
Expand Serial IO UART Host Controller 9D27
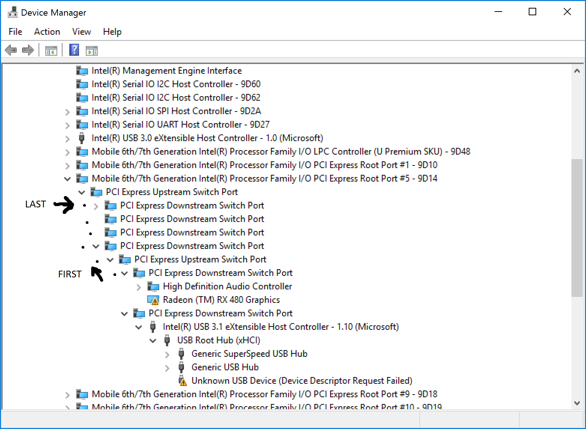coord(67,125)
